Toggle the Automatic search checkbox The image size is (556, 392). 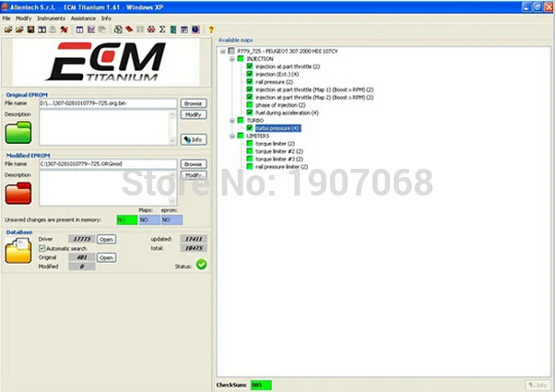pyautogui.click(x=42, y=248)
